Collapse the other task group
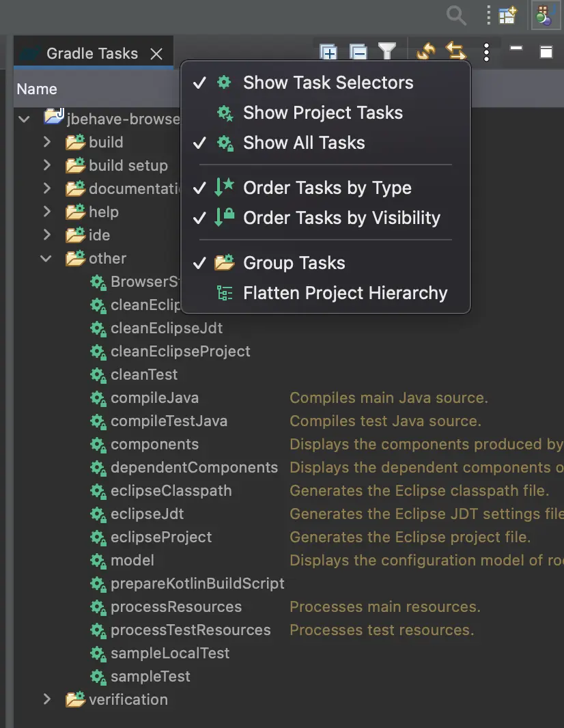This screenshot has width=564, height=728. point(47,258)
